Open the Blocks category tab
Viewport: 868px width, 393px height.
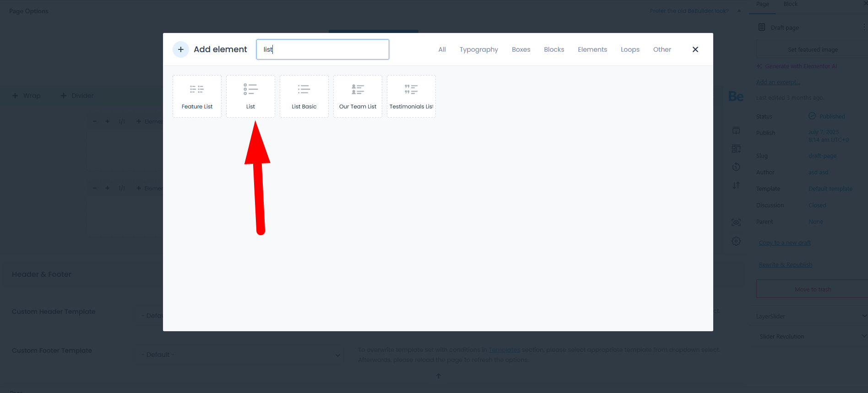(x=554, y=49)
